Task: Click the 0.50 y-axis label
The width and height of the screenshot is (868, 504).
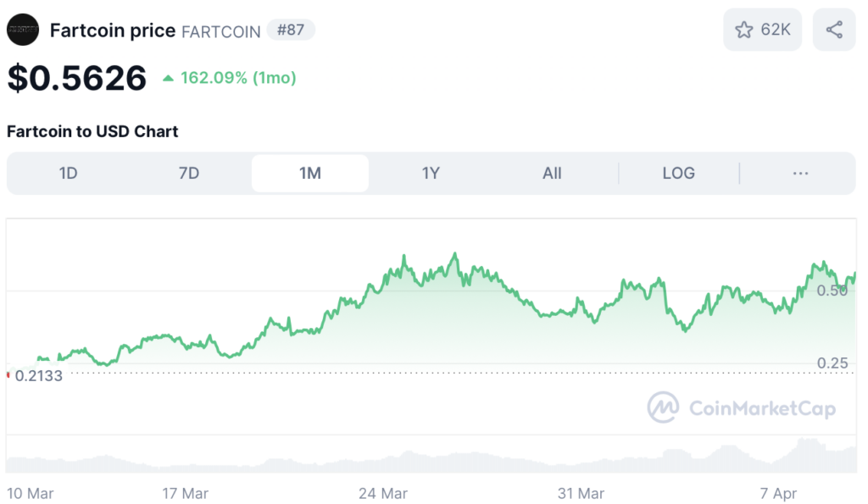Action: click(x=832, y=291)
